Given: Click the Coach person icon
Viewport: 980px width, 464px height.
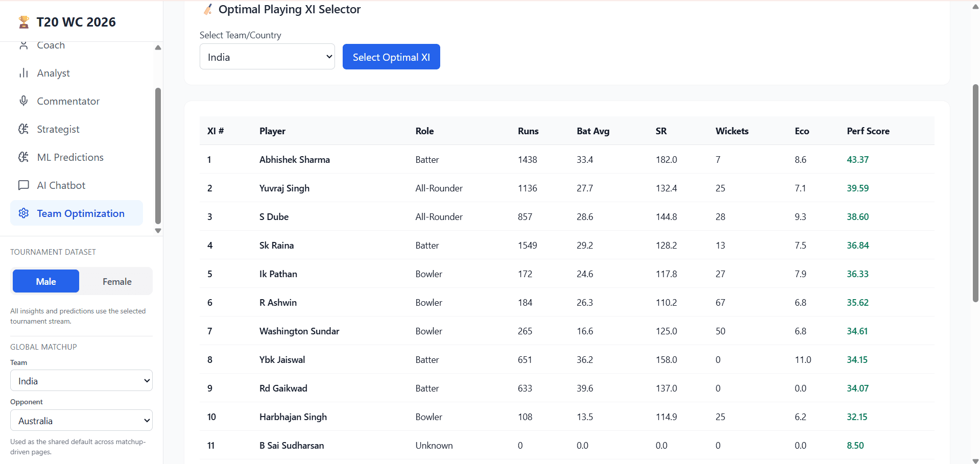Looking at the screenshot, I should coord(24,45).
